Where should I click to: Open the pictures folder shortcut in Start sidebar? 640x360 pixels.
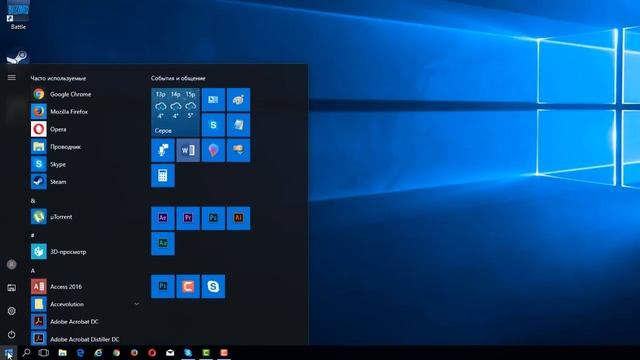point(11,288)
